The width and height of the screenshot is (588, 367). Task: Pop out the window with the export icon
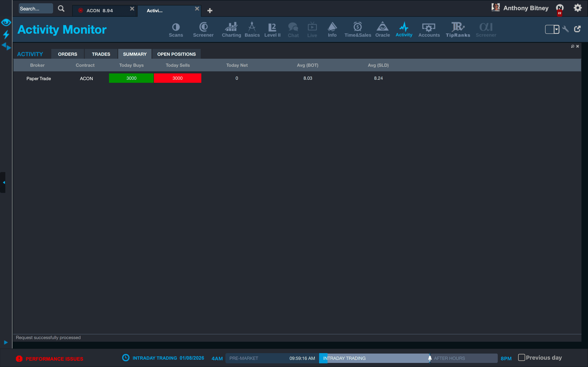(577, 29)
